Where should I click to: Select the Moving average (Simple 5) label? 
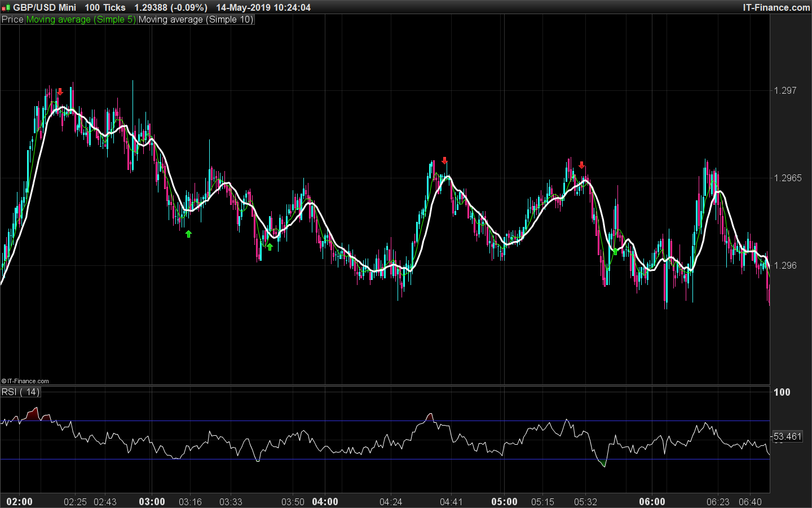point(81,20)
